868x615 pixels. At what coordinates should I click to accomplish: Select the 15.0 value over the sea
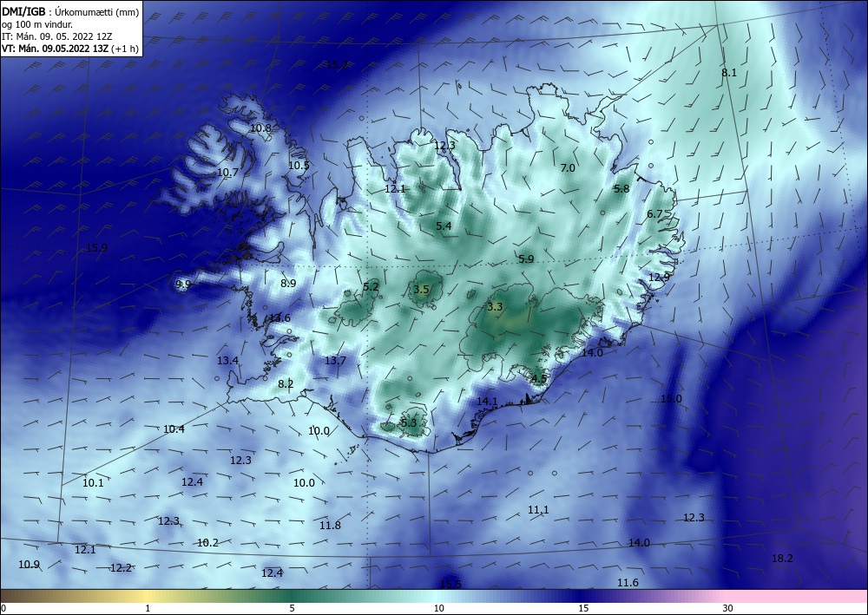[x=672, y=399]
